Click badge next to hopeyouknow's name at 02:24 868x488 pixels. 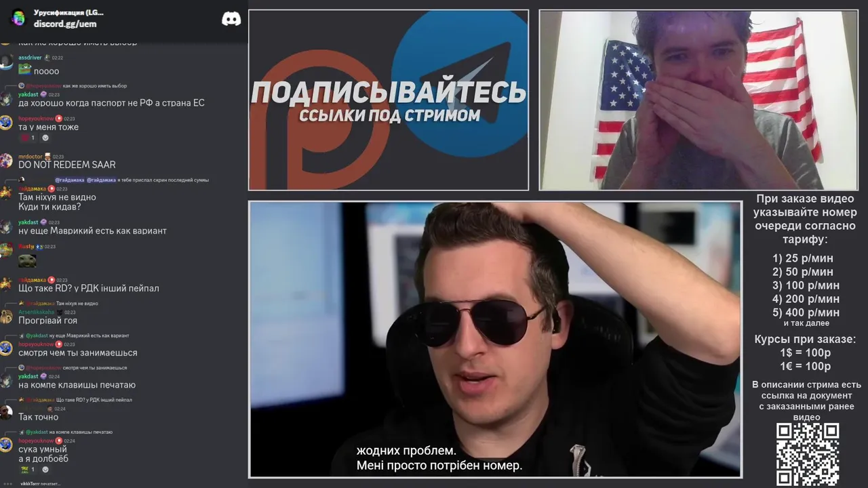(x=59, y=441)
